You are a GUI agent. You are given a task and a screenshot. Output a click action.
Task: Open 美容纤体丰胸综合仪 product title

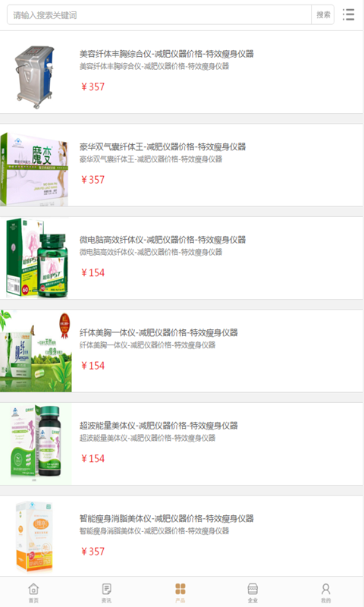[x=166, y=54]
